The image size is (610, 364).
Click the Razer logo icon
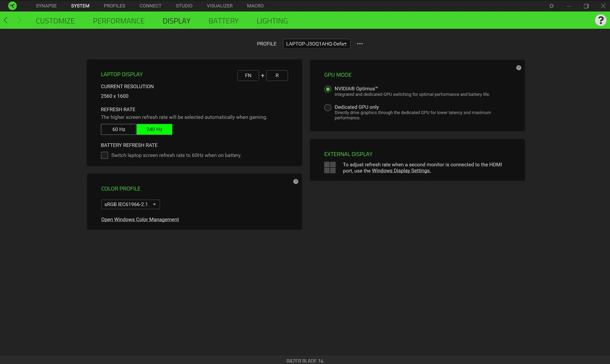(x=12, y=6)
